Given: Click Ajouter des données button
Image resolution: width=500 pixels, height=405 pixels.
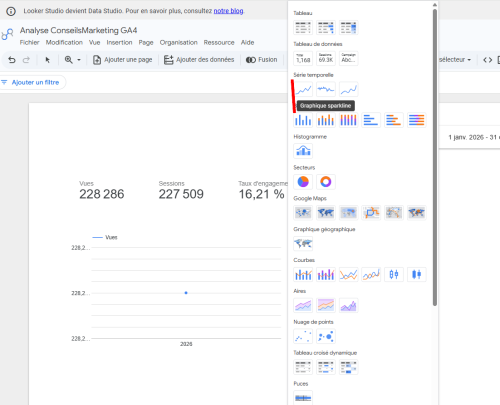Looking at the screenshot, I should (x=199, y=60).
